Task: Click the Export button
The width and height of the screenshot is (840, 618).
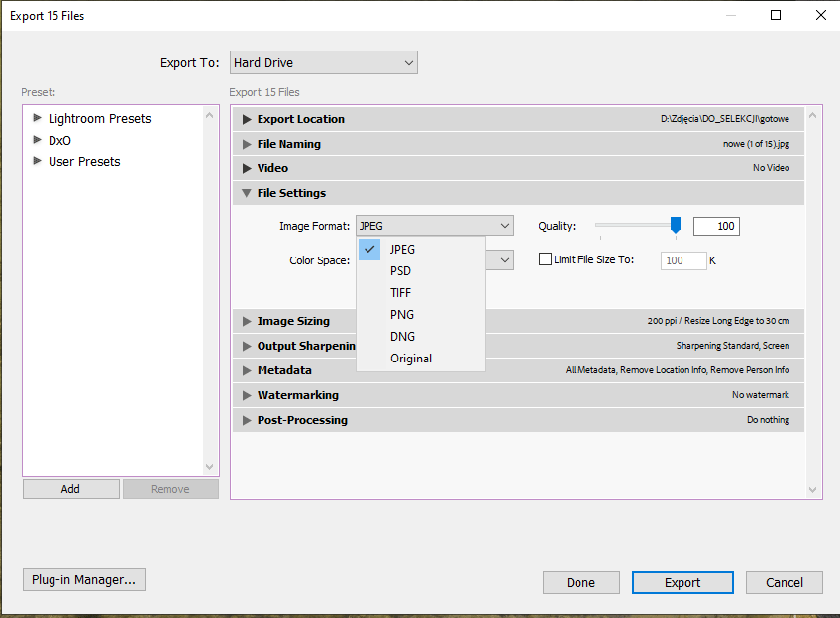Action: tap(682, 582)
